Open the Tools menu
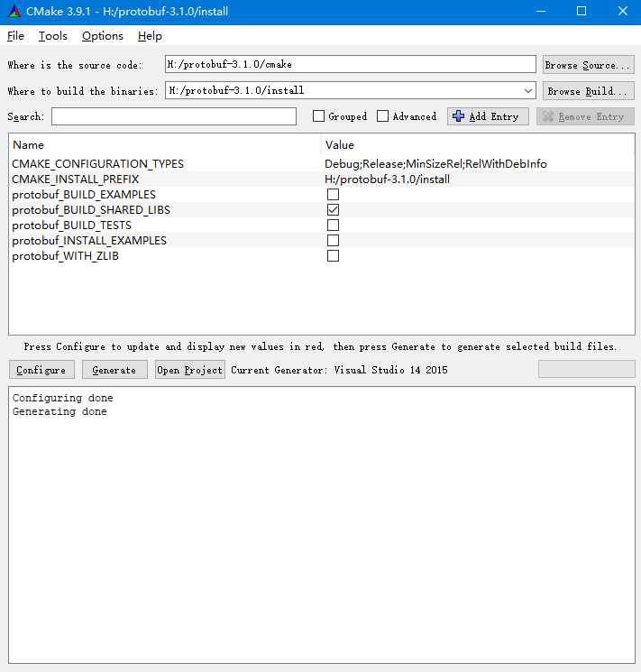This screenshot has height=672, width=641. pyautogui.click(x=52, y=36)
